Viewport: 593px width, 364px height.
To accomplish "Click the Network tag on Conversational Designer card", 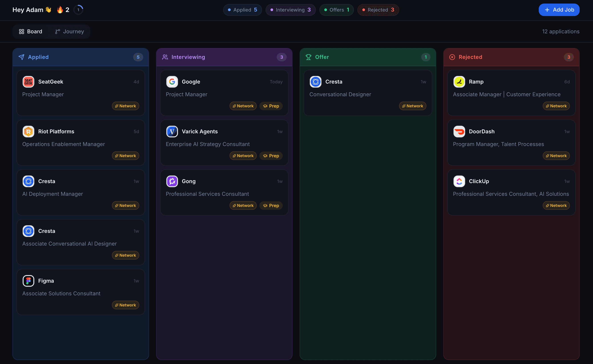I will coord(413,106).
